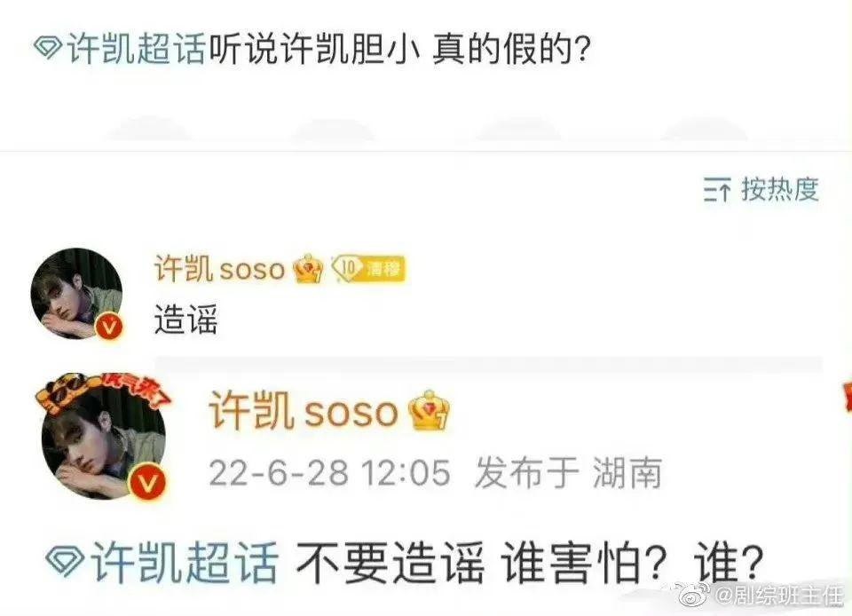Click the sort arrow icon beside 按热度
The height and width of the screenshot is (616, 852).
click(x=717, y=190)
